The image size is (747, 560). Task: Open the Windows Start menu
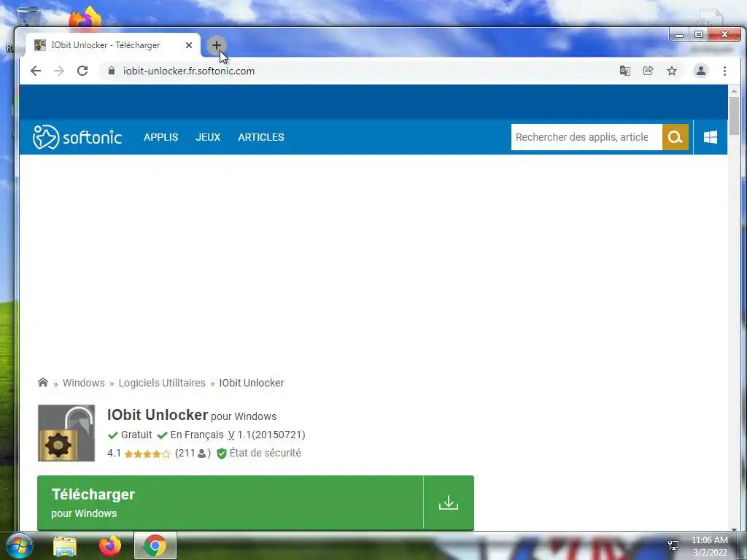[x=19, y=545]
